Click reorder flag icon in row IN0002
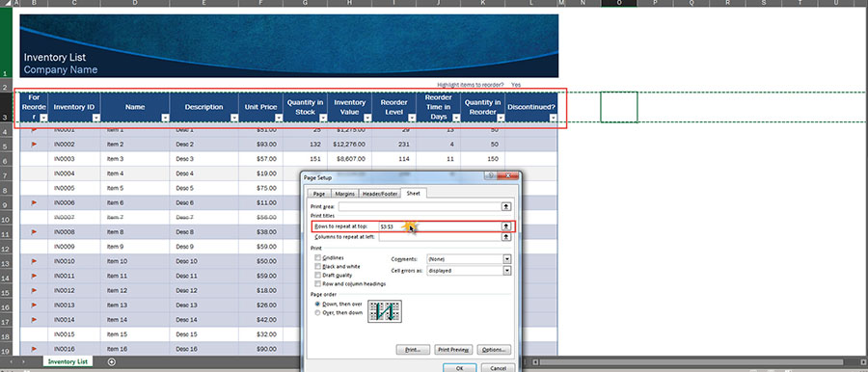The height and width of the screenshot is (372, 868). pos(34,145)
